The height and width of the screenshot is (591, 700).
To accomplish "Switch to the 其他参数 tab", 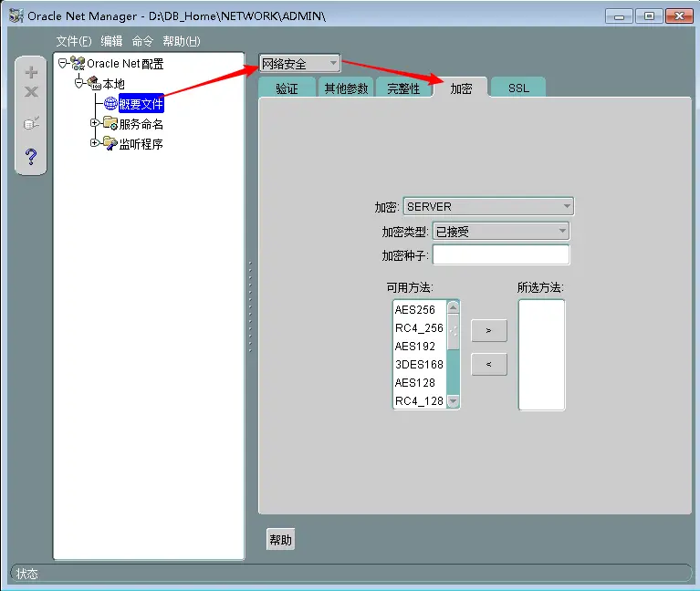I will pyautogui.click(x=346, y=88).
